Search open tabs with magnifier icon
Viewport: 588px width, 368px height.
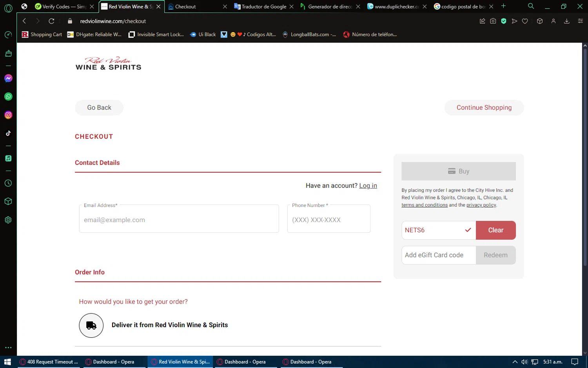[x=531, y=6]
